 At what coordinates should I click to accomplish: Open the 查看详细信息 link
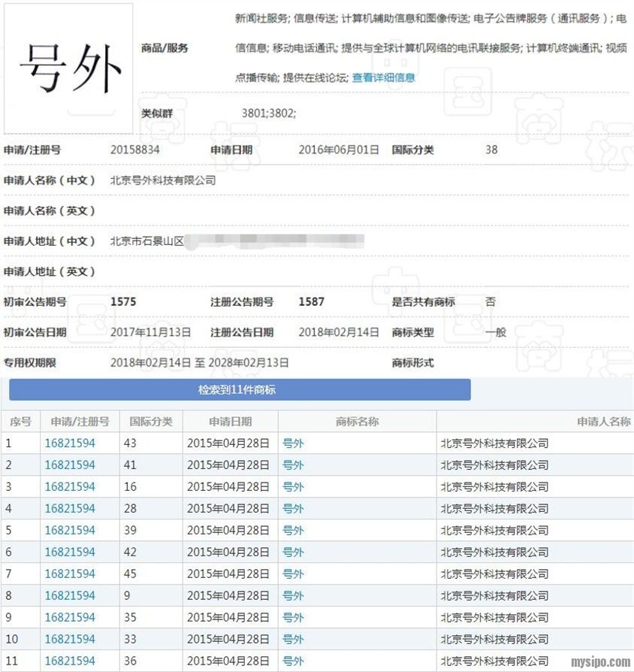[383, 77]
